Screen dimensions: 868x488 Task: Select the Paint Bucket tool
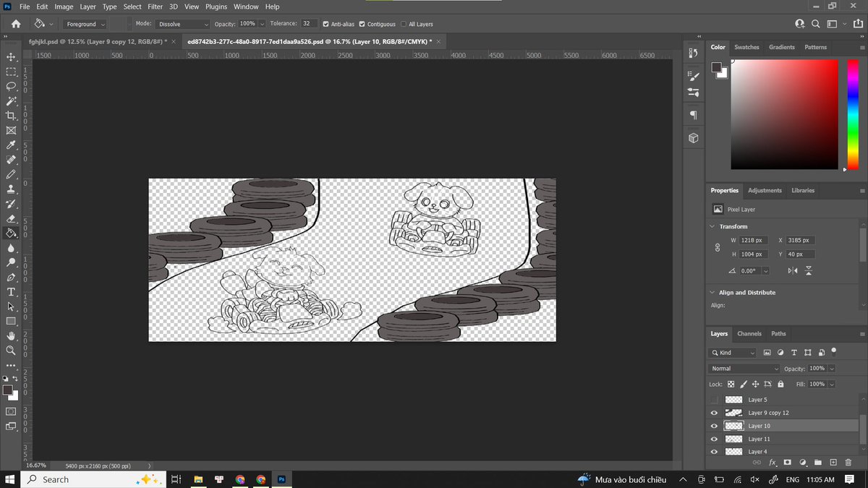point(11,233)
